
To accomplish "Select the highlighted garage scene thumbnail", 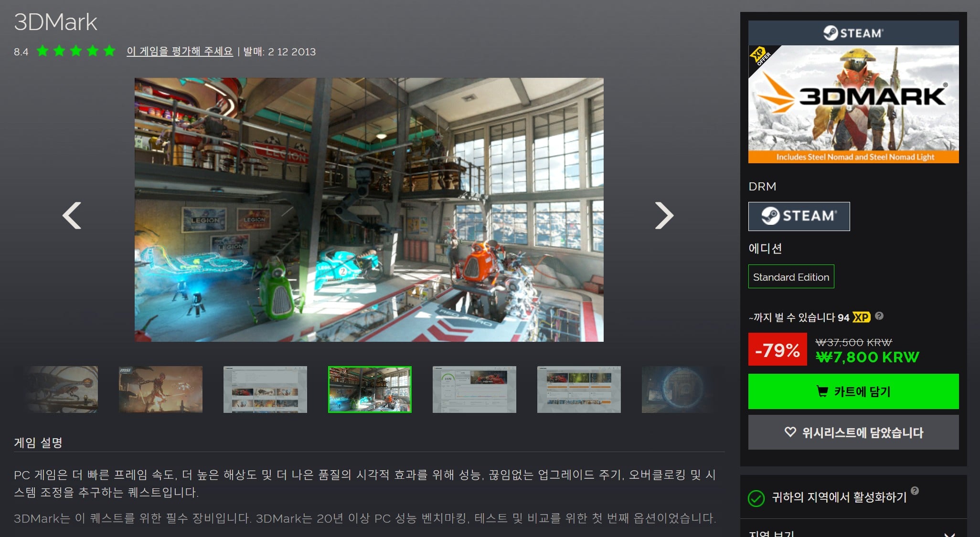I will coord(370,390).
